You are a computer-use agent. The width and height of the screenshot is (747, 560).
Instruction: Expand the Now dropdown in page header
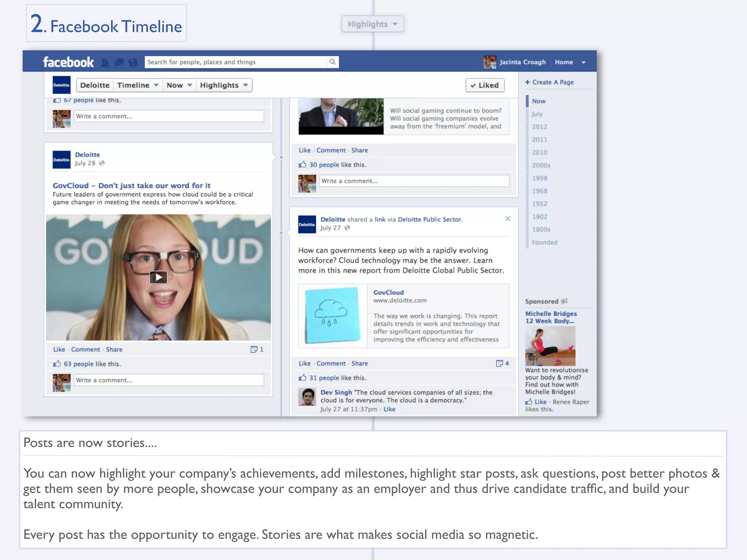tap(179, 85)
